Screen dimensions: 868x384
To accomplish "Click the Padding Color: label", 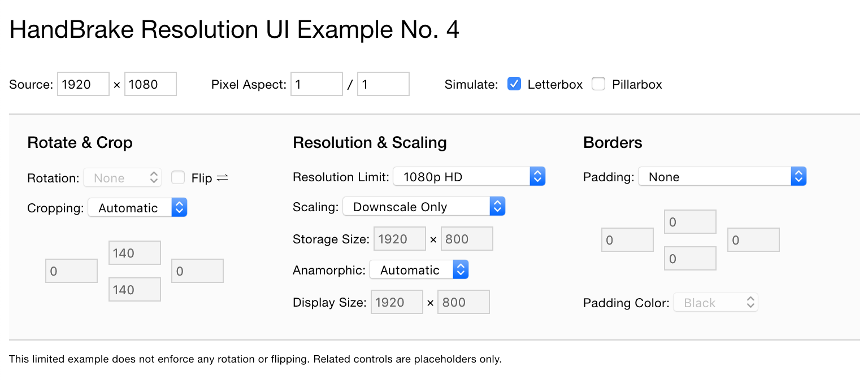I will pos(626,303).
